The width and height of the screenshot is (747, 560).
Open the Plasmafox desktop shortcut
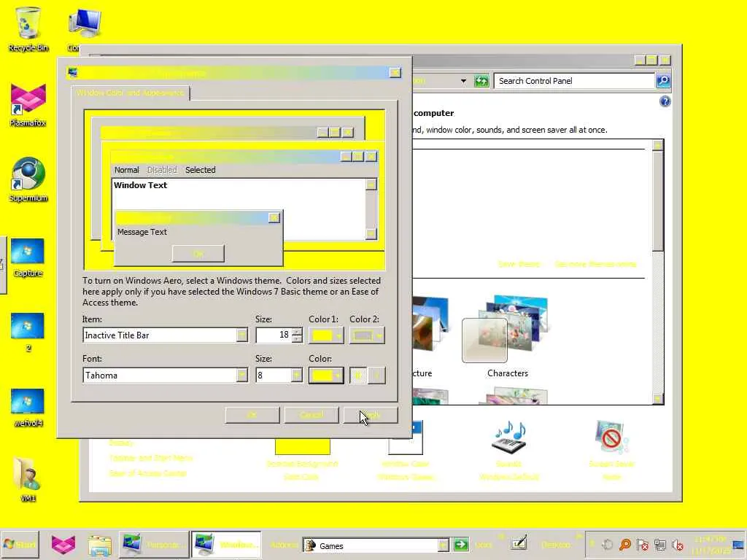[x=28, y=105]
